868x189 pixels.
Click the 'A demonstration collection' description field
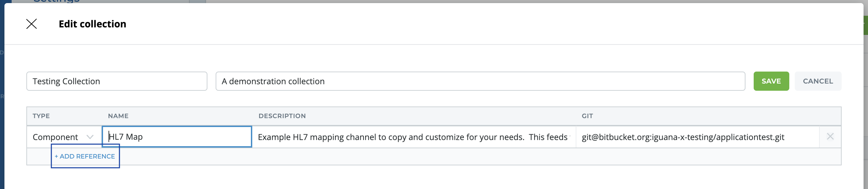tap(480, 81)
